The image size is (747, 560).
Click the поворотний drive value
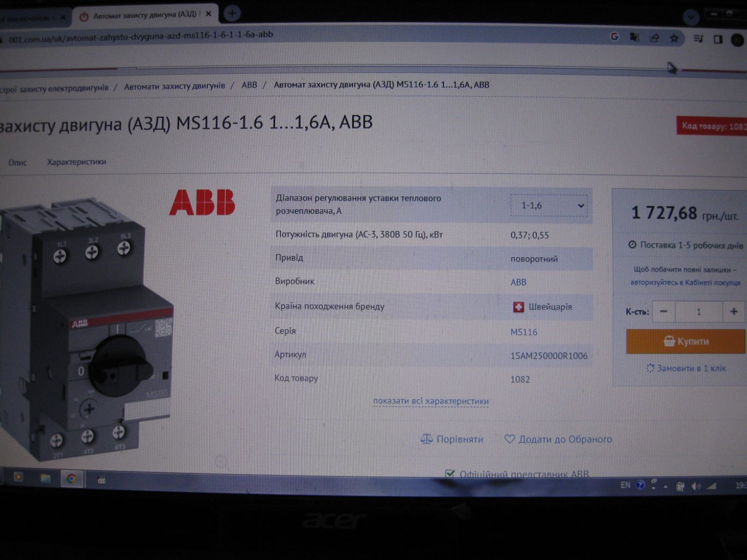coord(534,259)
